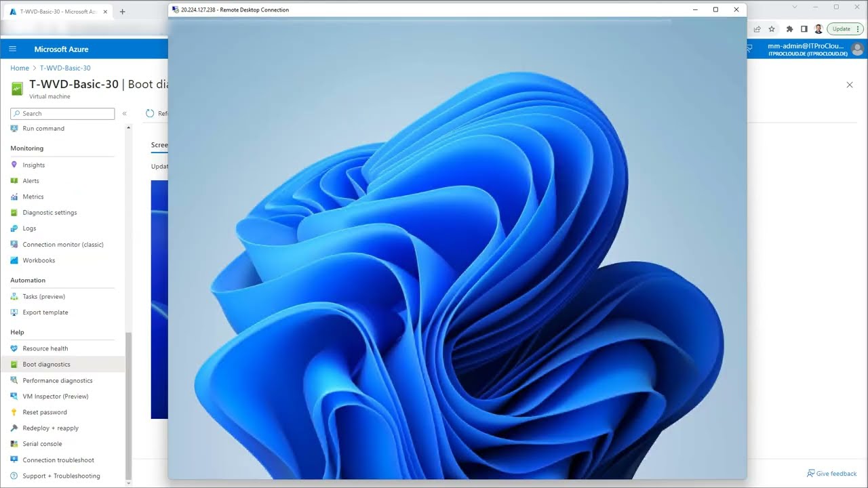The height and width of the screenshot is (488, 868).
Task: Click the Chrome profile picture
Action: click(x=818, y=29)
